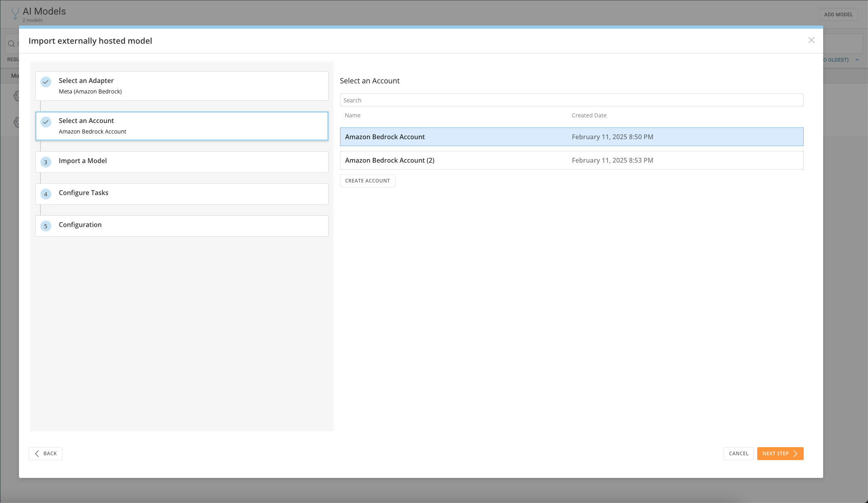
Task: Click the February 11, 2025 8:53 PM date
Action: pos(612,160)
